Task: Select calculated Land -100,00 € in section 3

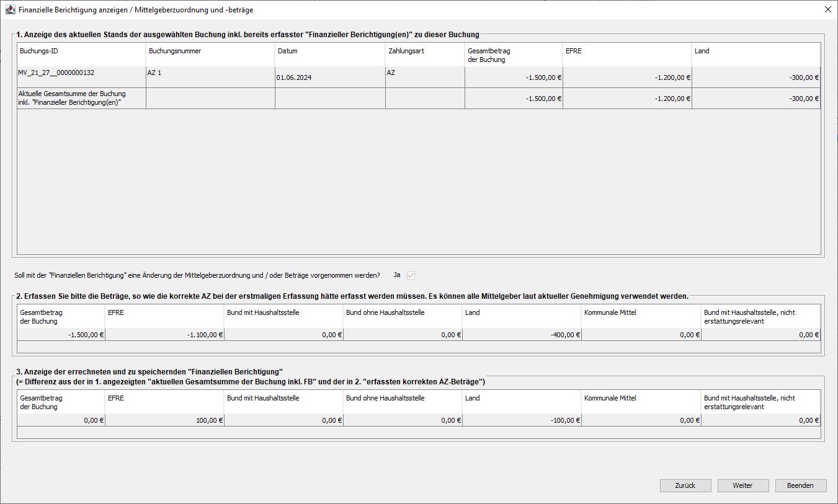Action: coord(522,420)
